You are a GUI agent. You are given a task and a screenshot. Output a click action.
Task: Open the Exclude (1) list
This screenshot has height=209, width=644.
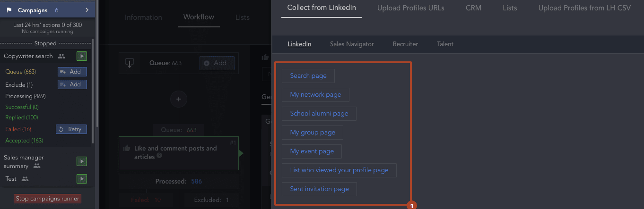pos(19,85)
